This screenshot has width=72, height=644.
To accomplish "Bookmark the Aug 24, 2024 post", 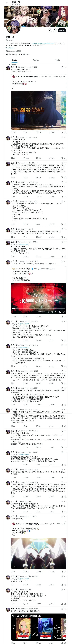I will pyautogui.click(x=62, y=197).
